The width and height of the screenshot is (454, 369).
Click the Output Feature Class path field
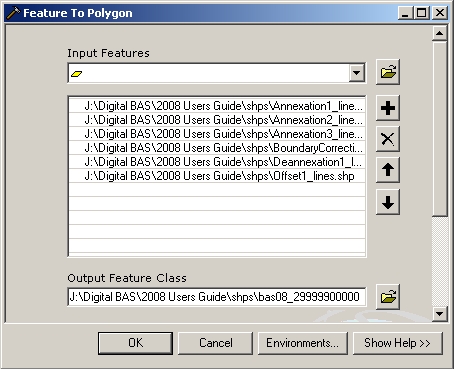coord(217,297)
